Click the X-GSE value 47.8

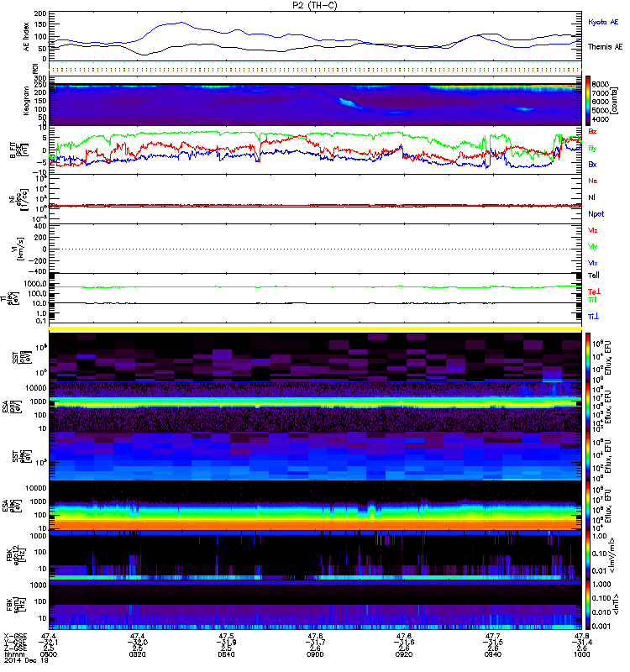point(581,637)
